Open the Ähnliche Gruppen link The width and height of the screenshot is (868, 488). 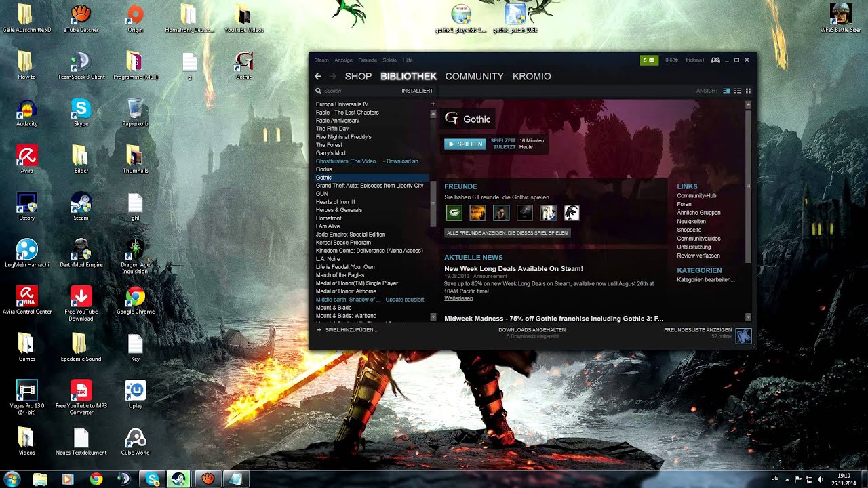tap(698, 213)
